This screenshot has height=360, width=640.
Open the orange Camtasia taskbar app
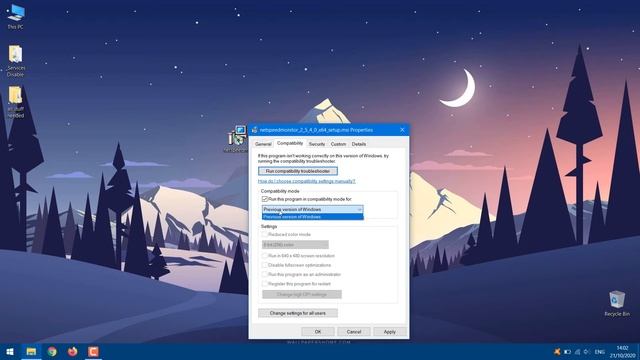[x=93, y=351]
